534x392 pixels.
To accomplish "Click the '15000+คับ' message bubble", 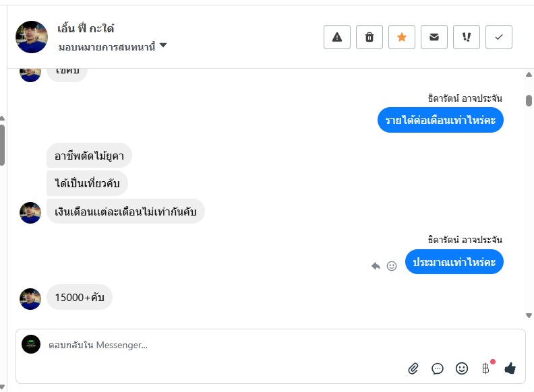I will pos(80,297).
